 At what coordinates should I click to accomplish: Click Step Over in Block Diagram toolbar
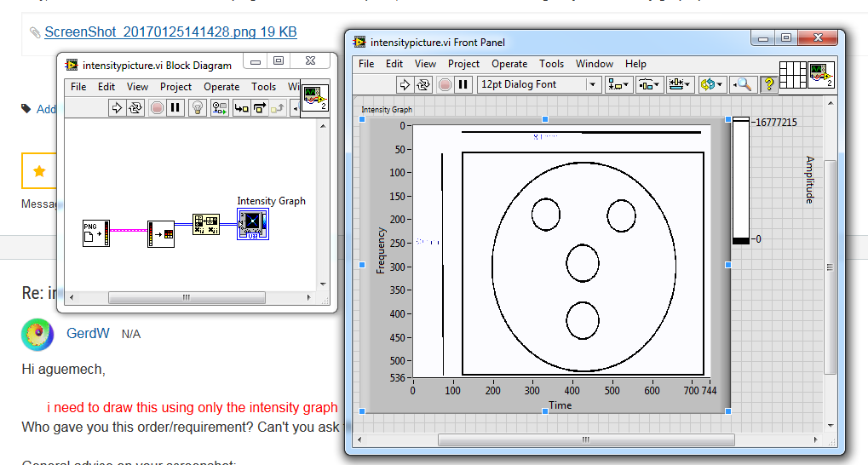(x=260, y=107)
